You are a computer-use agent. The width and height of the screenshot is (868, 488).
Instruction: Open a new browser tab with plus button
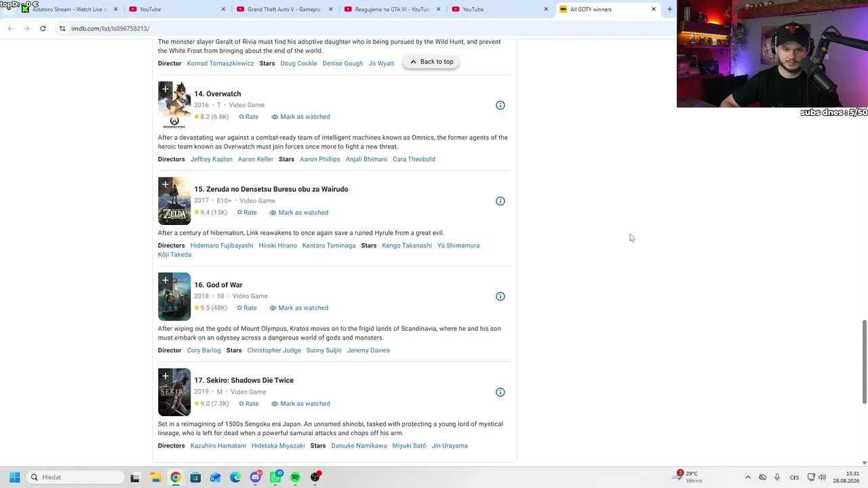click(x=670, y=9)
